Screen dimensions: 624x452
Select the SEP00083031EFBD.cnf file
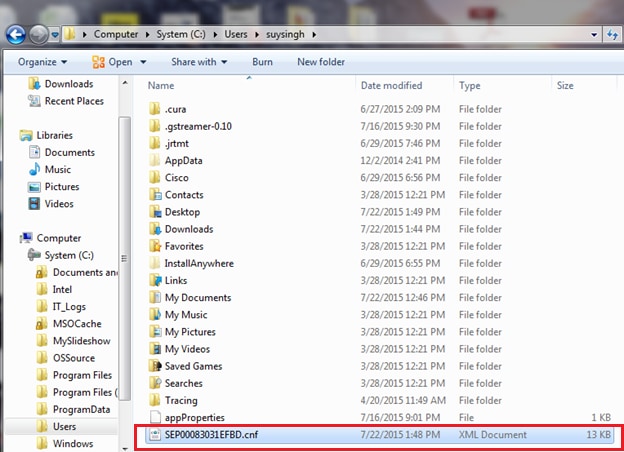pyautogui.click(x=379, y=434)
